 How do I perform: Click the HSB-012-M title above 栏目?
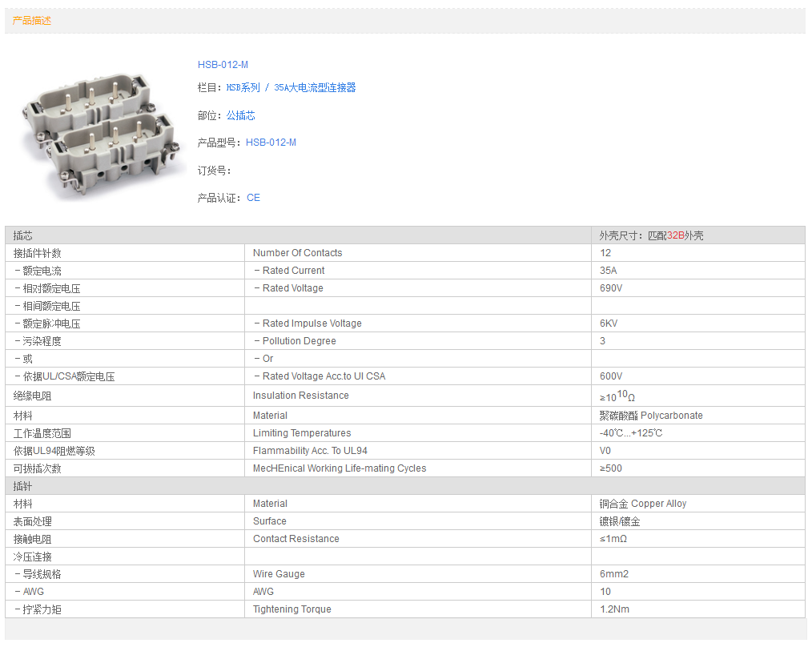pos(223,65)
